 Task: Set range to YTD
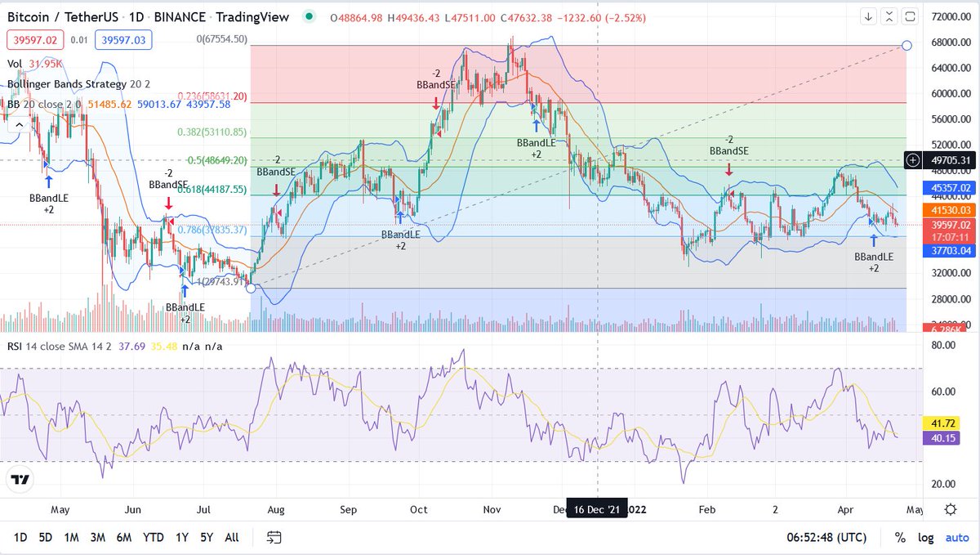pos(153,537)
